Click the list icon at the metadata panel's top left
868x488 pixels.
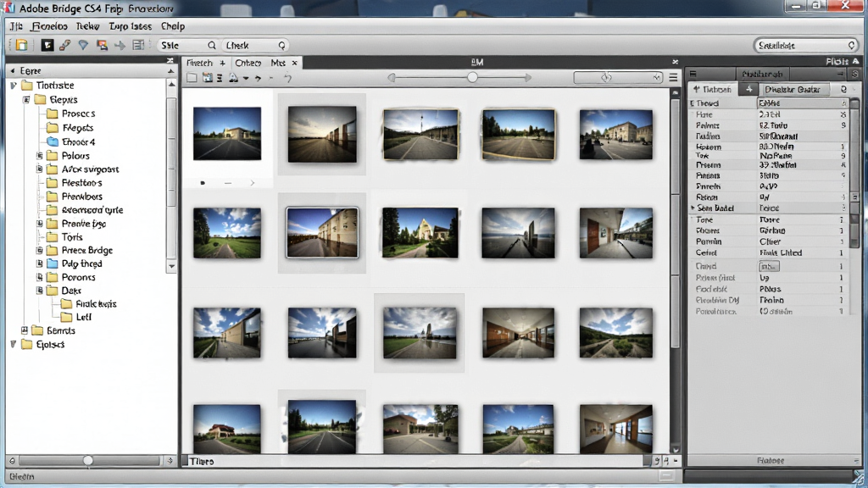pyautogui.click(x=693, y=74)
